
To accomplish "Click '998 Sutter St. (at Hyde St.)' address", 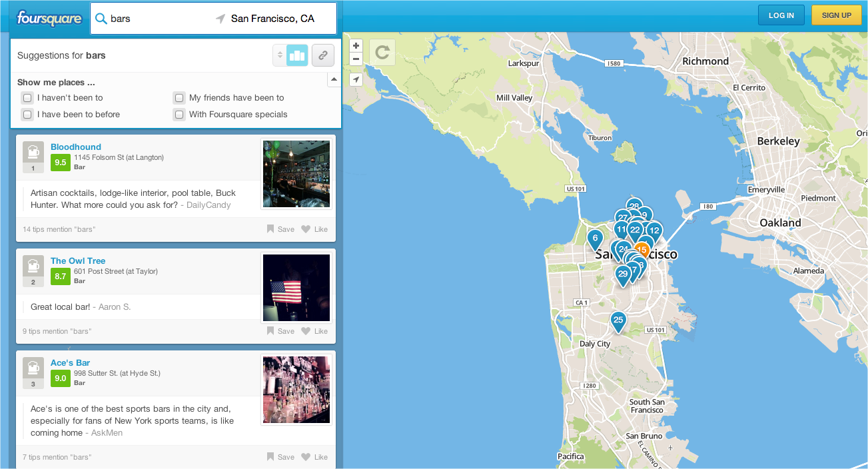I will [x=117, y=373].
